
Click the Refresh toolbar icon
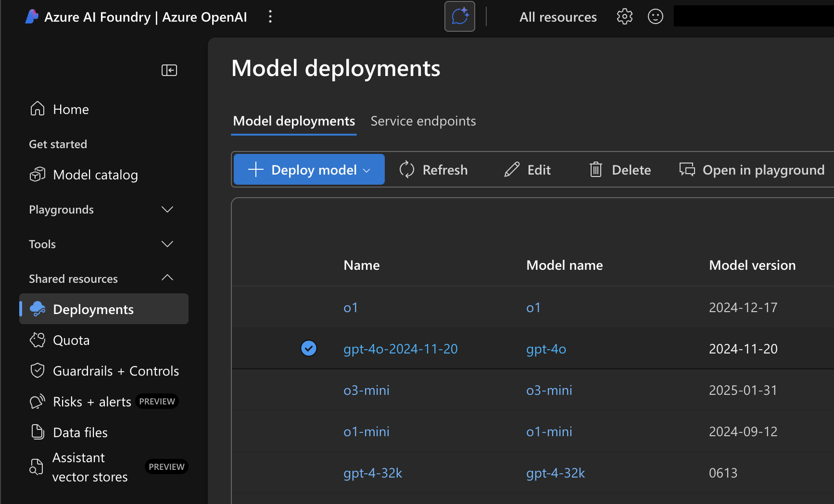pyautogui.click(x=407, y=170)
